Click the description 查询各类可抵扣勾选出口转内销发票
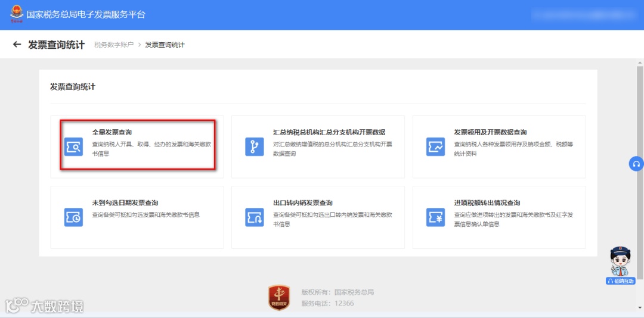644x318 pixels. click(333, 220)
